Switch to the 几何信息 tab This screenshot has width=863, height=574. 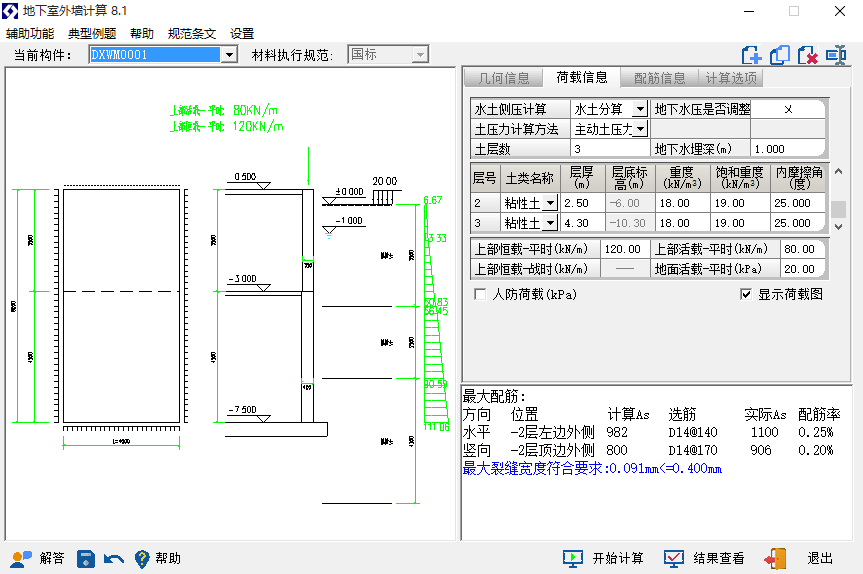[504, 78]
